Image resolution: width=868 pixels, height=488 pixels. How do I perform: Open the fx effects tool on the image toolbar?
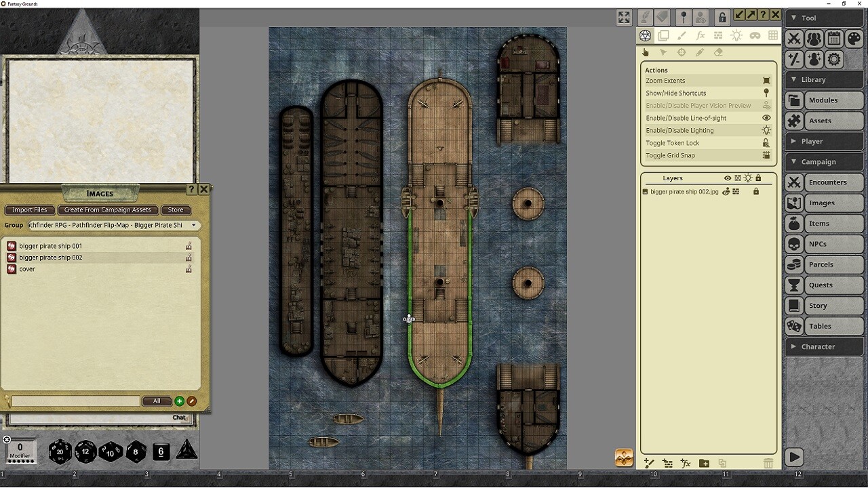[x=701, y=35]
